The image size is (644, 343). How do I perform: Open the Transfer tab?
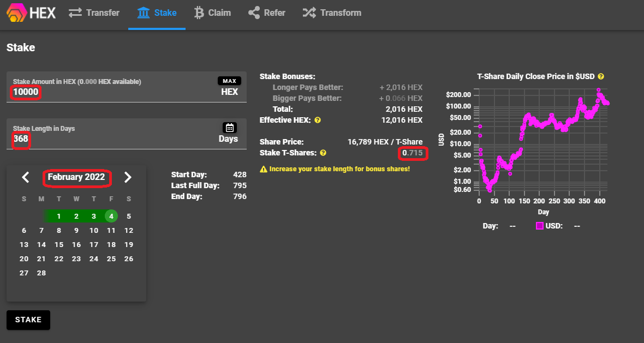pos(94,13)
